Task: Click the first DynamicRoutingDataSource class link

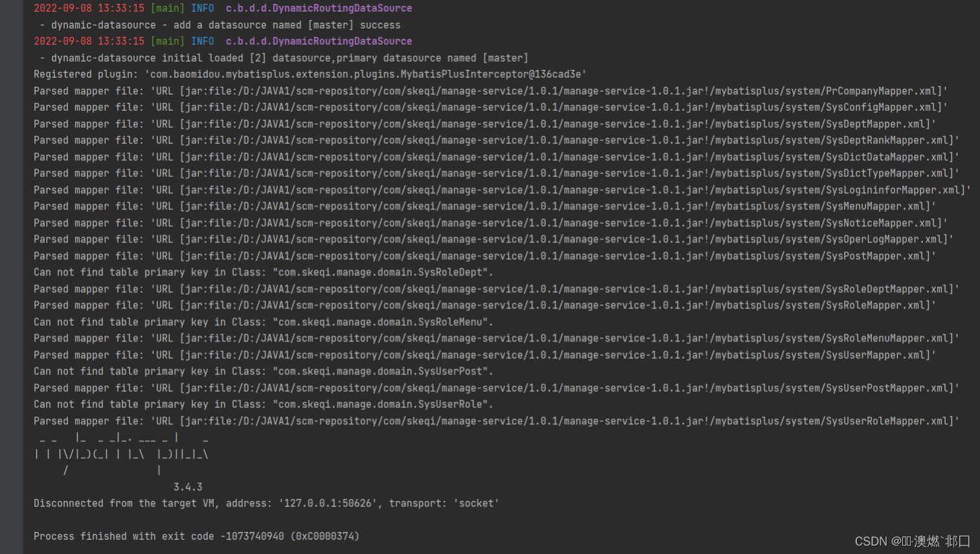Action: [318, 8]
